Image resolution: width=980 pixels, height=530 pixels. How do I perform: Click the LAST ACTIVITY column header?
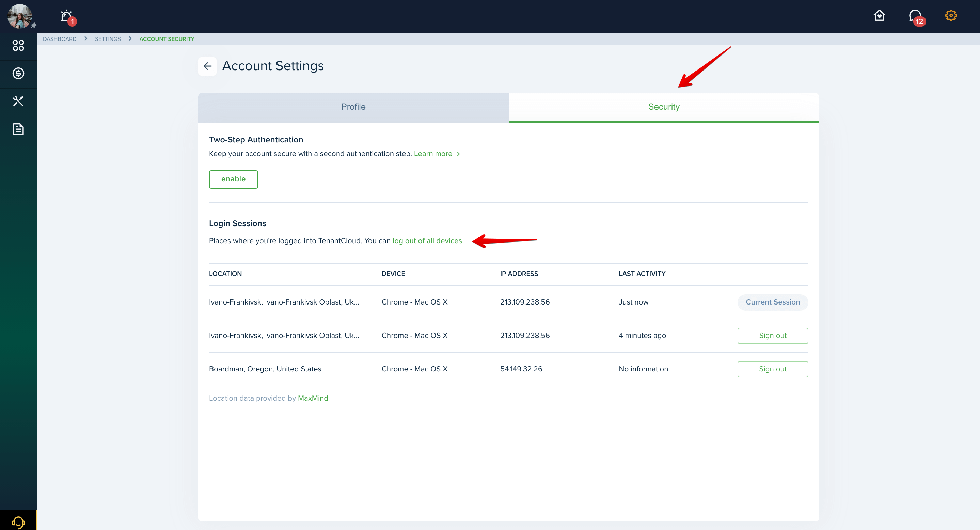pyautogui.click(x=642, y=274)
